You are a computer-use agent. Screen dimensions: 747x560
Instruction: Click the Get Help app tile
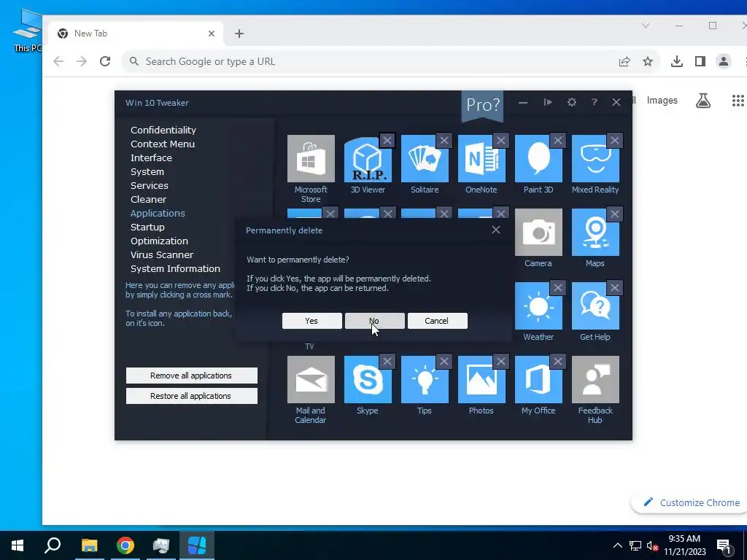595,306
